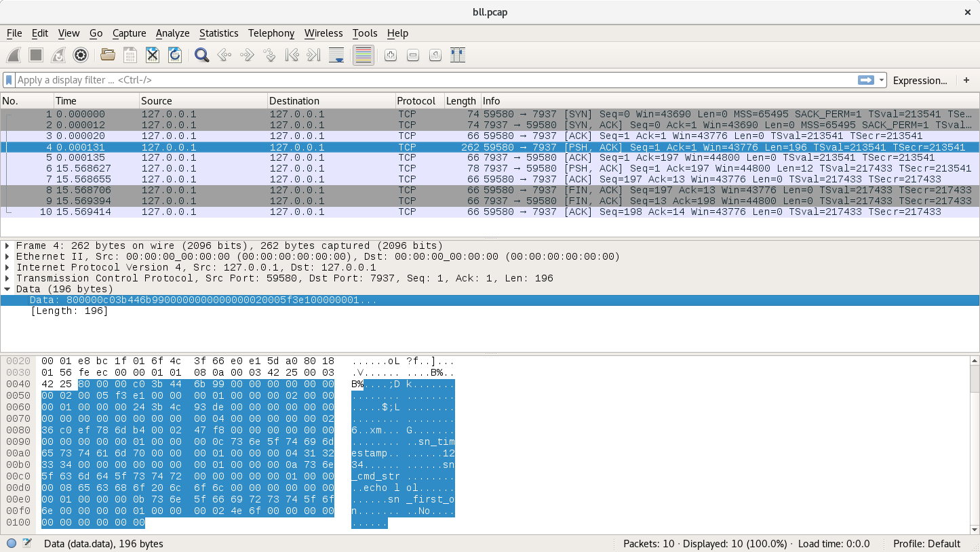Select packet 6 at time 15.568627
Image resolution: width=980 pixels, height=552 pixels.
coord(490,168)
